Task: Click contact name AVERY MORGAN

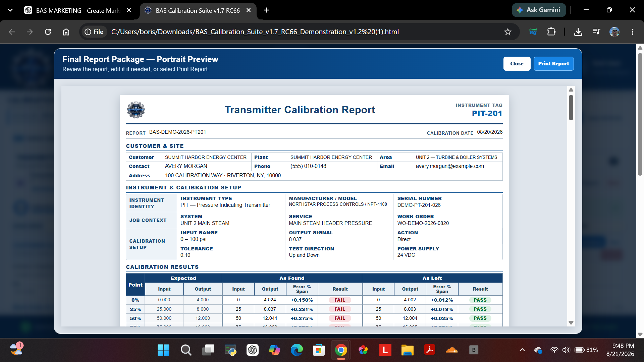Action: pos(186,166)
